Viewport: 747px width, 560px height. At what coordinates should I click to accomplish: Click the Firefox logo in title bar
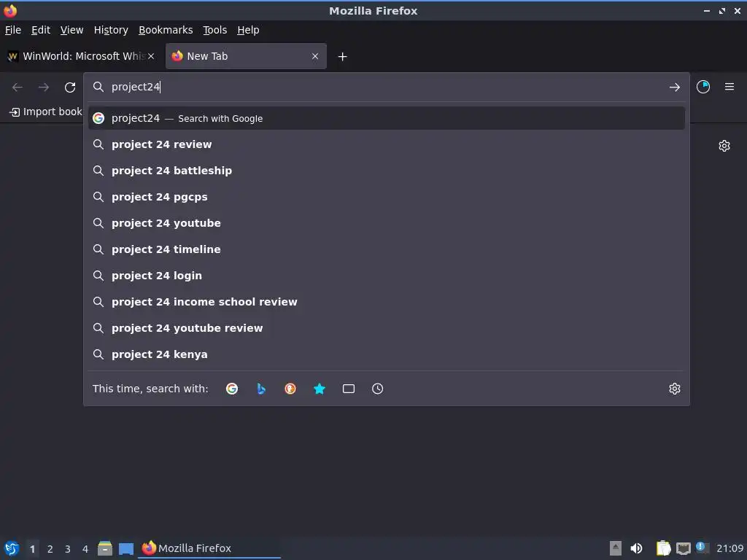10,10
